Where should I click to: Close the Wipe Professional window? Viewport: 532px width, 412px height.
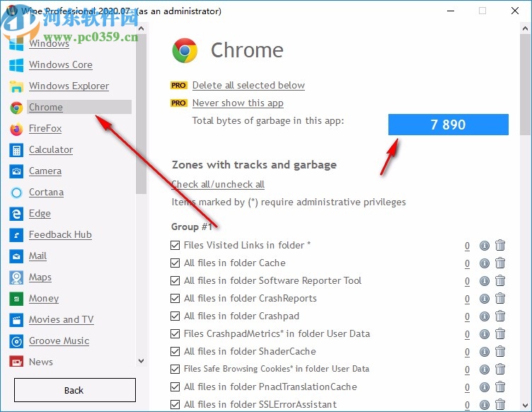[515, 11]
